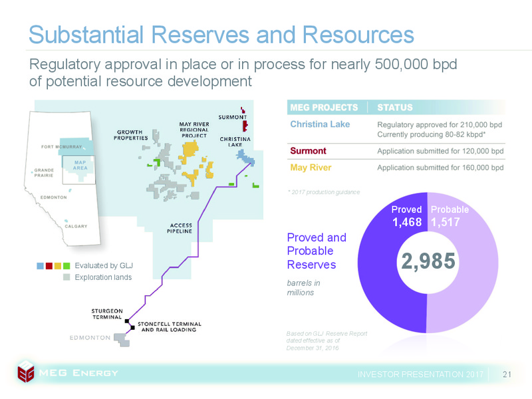Click the yellow GLJ legend square
The height and width of the screenshot is (399, 532).
click(58, 265)
